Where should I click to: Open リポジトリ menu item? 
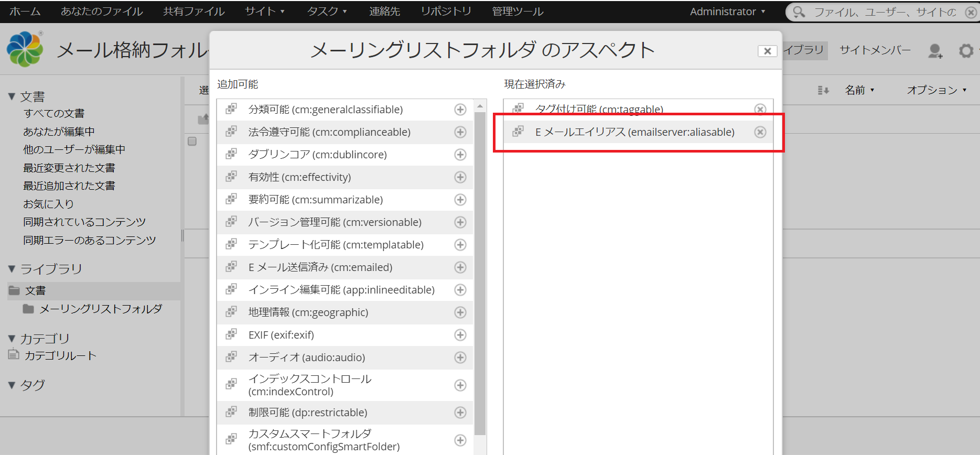click(446, 11)
